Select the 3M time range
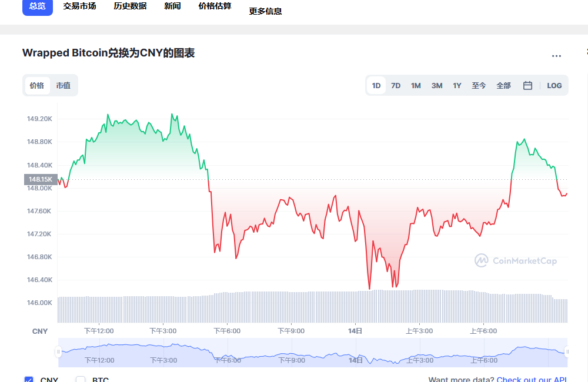588x382 pixels. pyautogui.click(x=437, y=85)
